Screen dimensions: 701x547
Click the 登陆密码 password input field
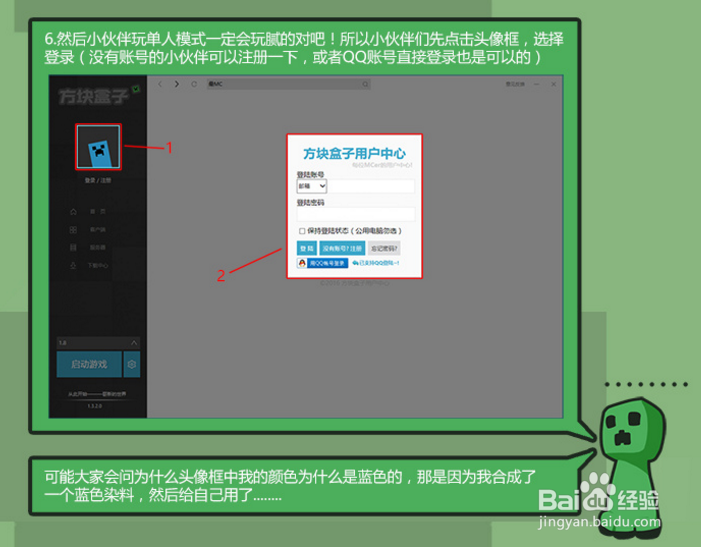click(x=356, y=214)
